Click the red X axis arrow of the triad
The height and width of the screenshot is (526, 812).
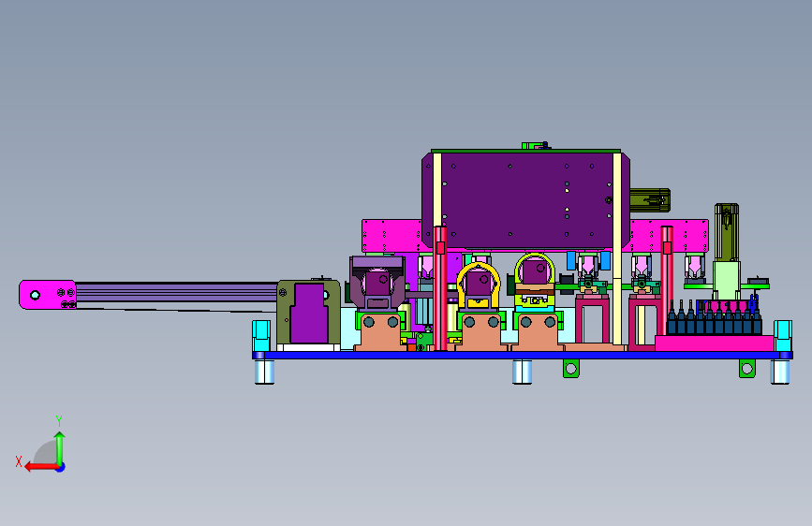point(41,467)
